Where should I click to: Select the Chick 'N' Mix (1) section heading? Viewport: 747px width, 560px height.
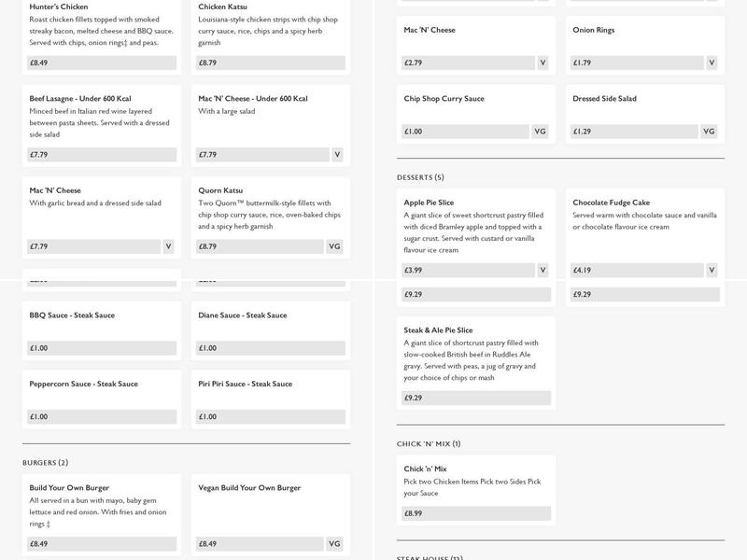tap(429, 443)
